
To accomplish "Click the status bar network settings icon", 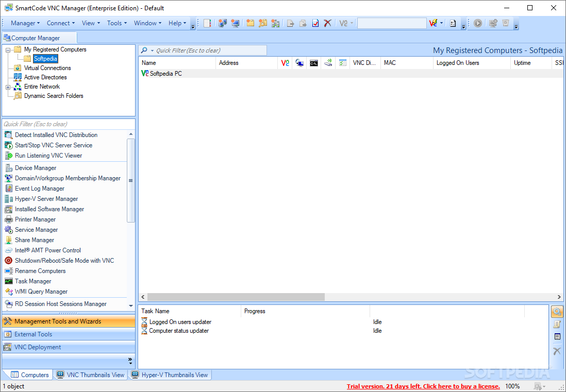I will pyautogui.click(x=538, y=386).
